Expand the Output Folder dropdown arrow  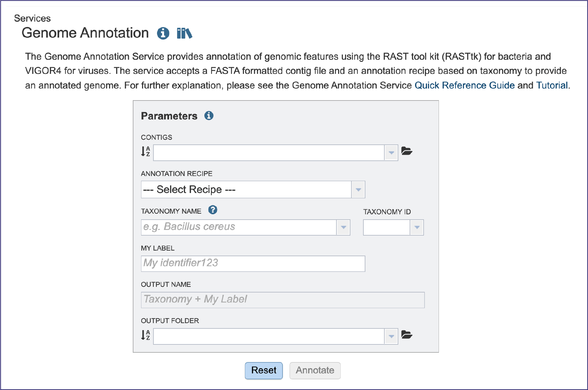pos(391,336)
